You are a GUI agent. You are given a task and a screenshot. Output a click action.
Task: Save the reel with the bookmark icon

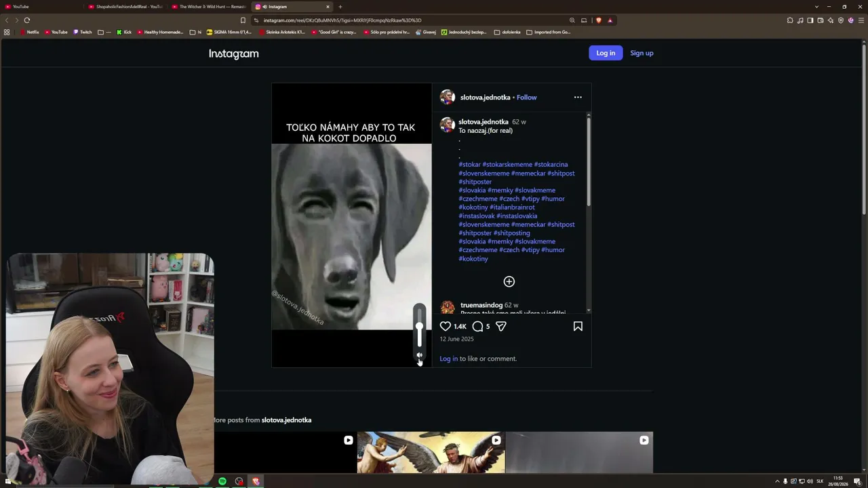(578, 326)
